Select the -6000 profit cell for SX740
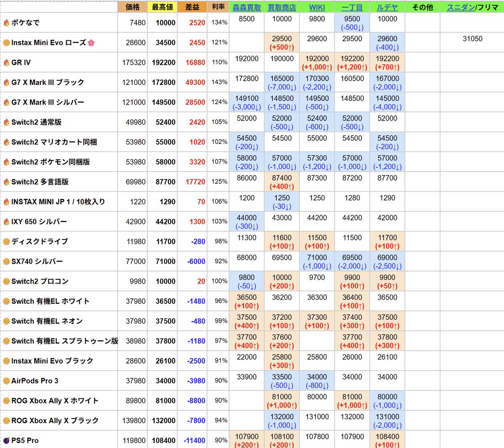Screen dimensions: 504x448 pos(192,261)
